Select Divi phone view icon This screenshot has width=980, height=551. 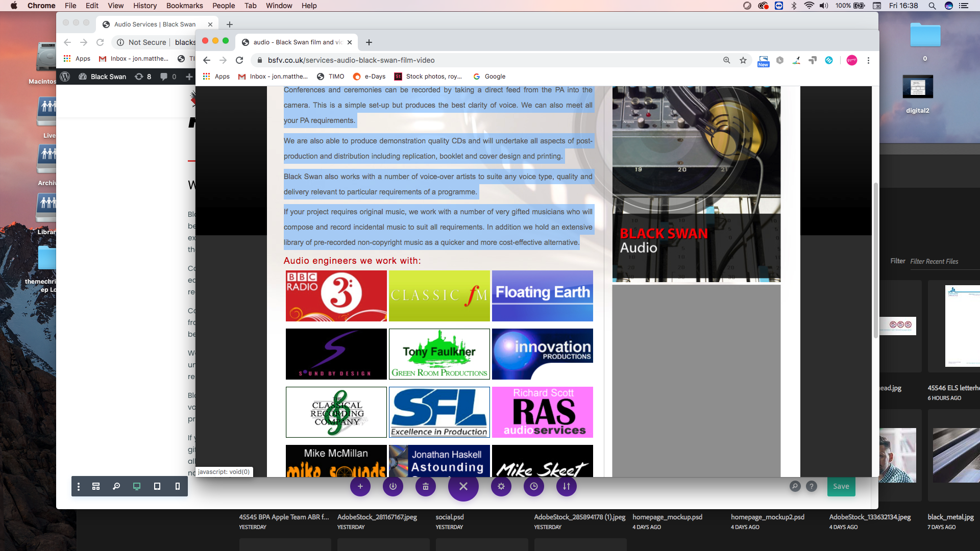click(x=178, y=486)
